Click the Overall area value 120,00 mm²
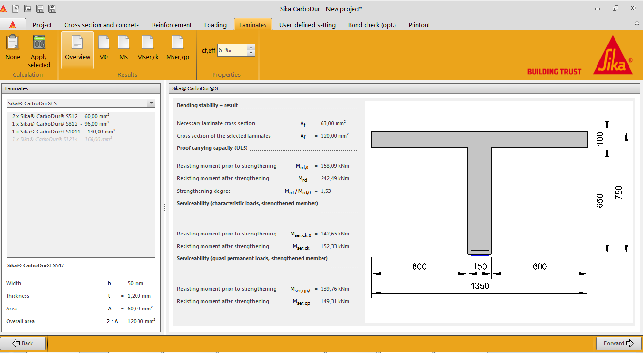Screen dimensions: 644x353 coord(141,321)
